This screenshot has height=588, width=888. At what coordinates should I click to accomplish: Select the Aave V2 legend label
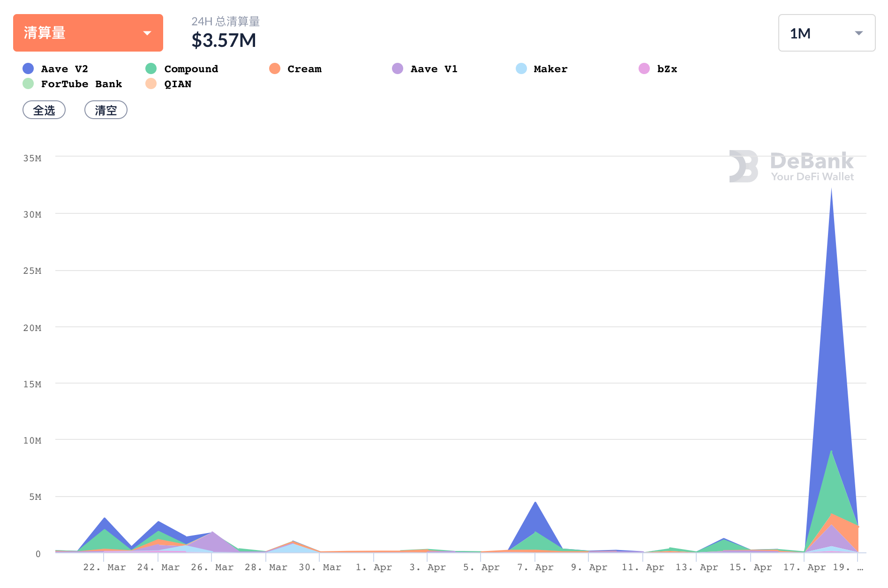click(64, 68)
